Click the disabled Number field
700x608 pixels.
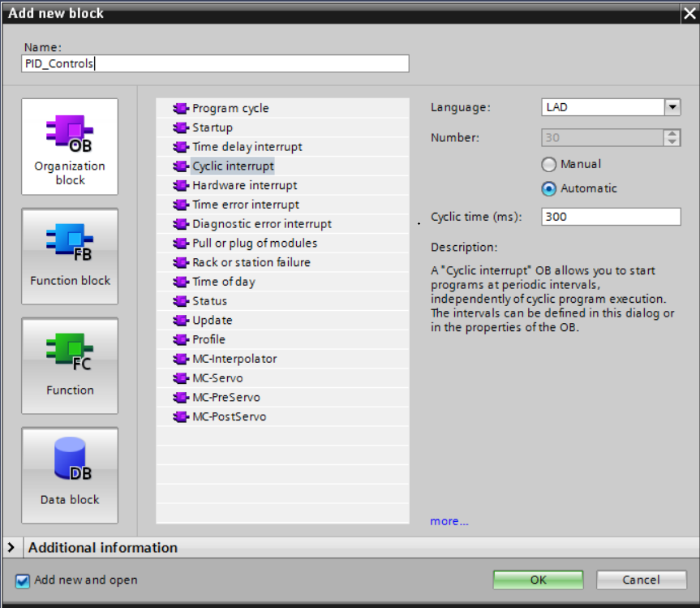pos(603,138)
